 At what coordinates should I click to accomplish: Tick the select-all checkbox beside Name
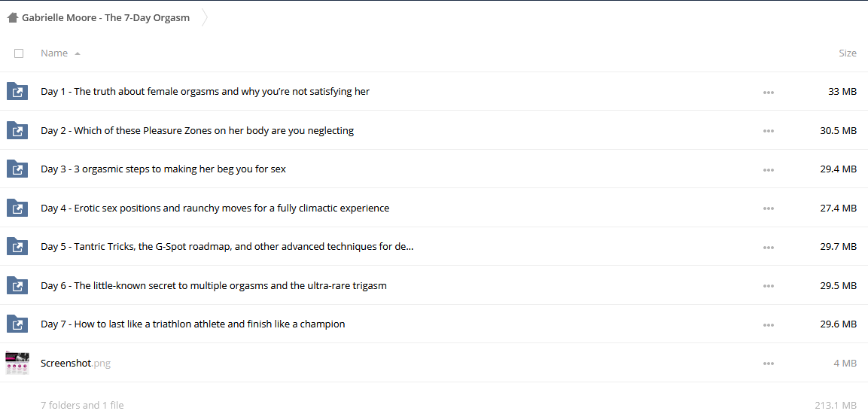click(x=19, y=53)
